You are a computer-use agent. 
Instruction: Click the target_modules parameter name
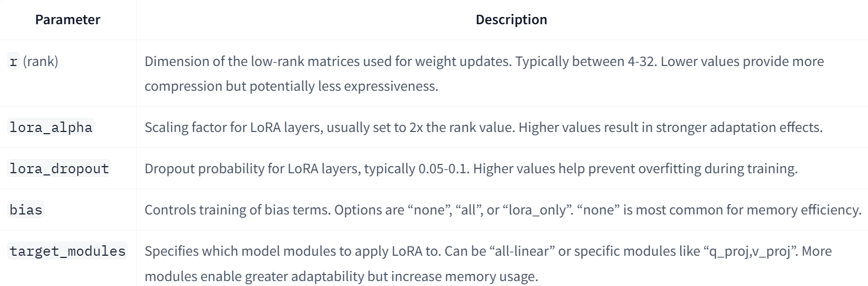(68, 251)
